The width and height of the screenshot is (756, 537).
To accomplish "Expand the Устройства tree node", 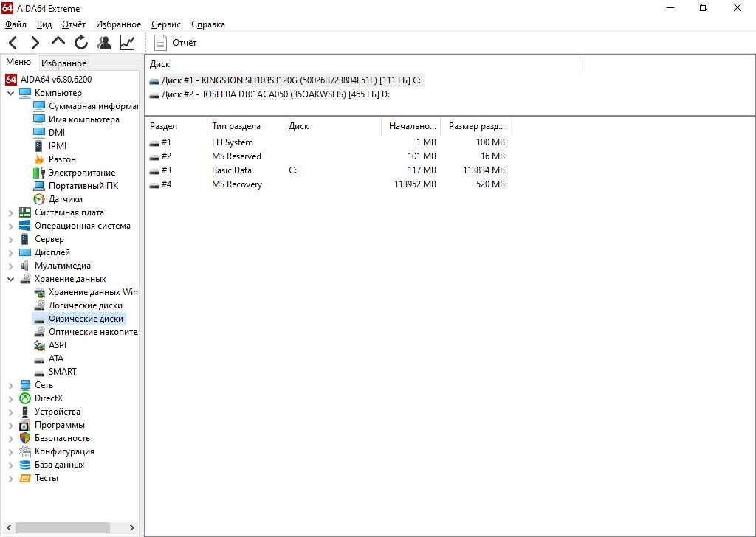I will click(10, 412).
